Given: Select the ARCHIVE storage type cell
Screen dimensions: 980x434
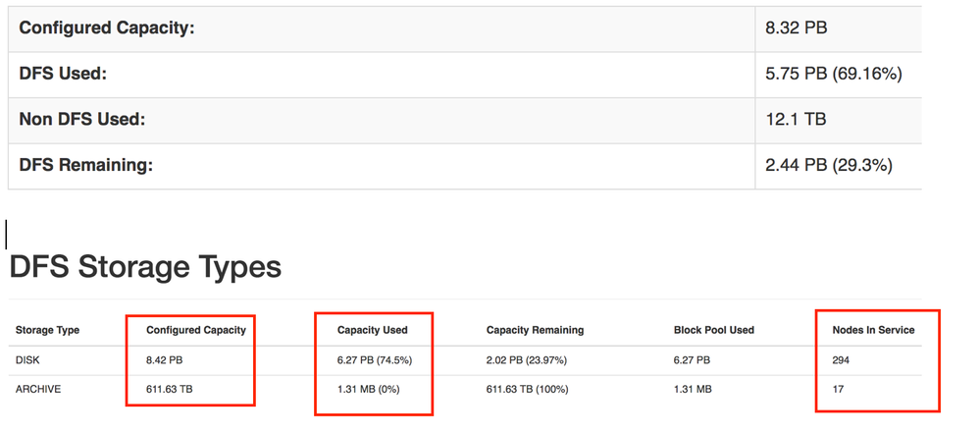Looking at the screenshot, I should (38, 390).
